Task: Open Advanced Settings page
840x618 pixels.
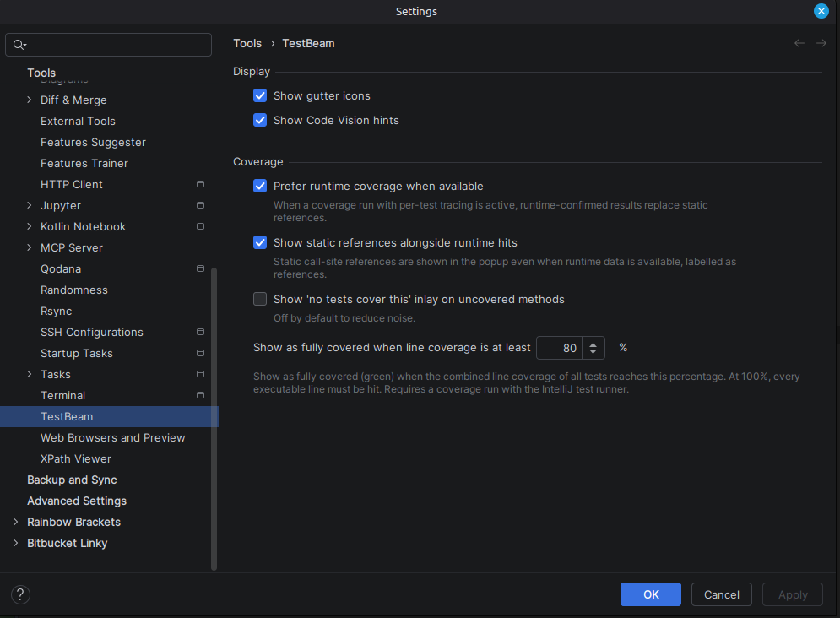Action: [x=77, y=501]
